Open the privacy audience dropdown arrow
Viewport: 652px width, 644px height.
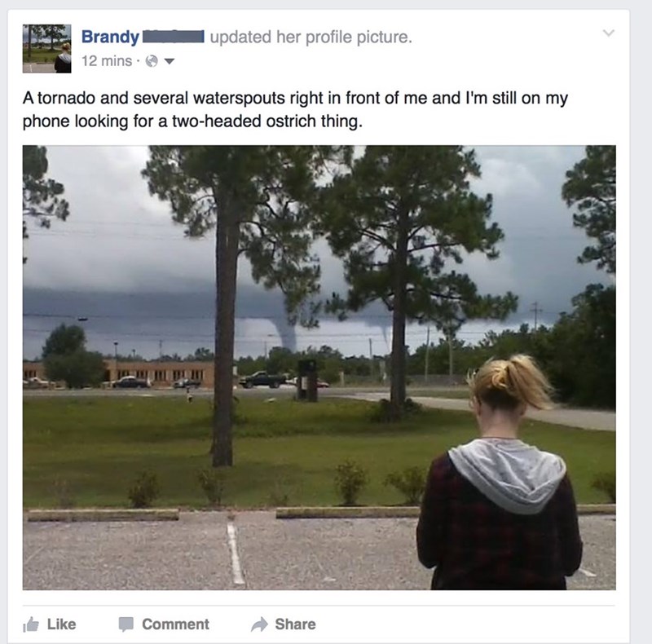coord(169,62)
